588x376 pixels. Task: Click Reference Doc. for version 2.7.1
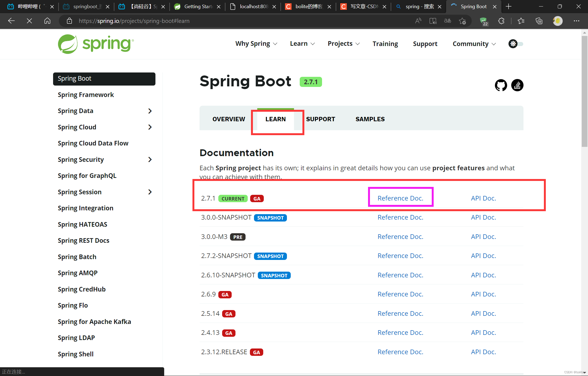pyautogui.click(x=400, y=198)
